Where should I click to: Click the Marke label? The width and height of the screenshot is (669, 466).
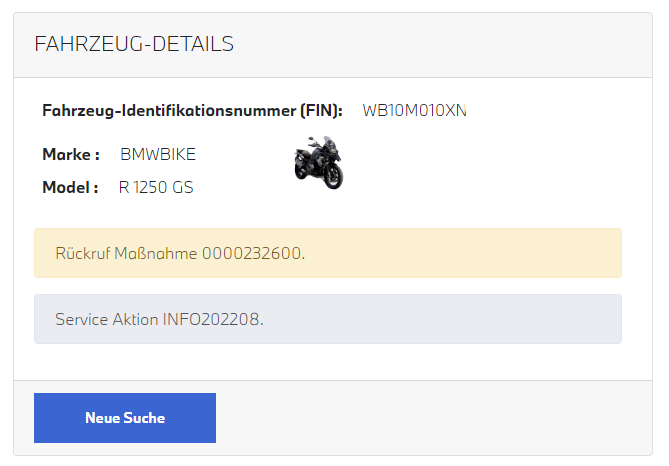pos(70,155)
